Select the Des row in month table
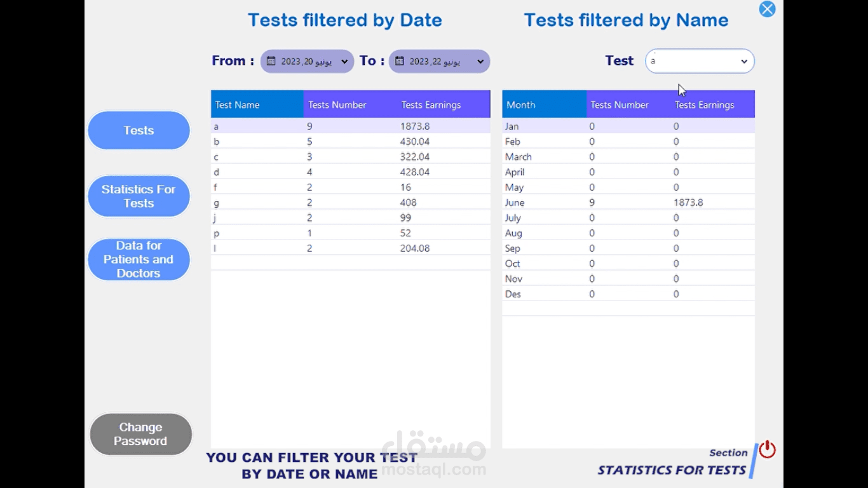Image resolution: width=868 pixels, height=488 pixels. click(628, 294)
